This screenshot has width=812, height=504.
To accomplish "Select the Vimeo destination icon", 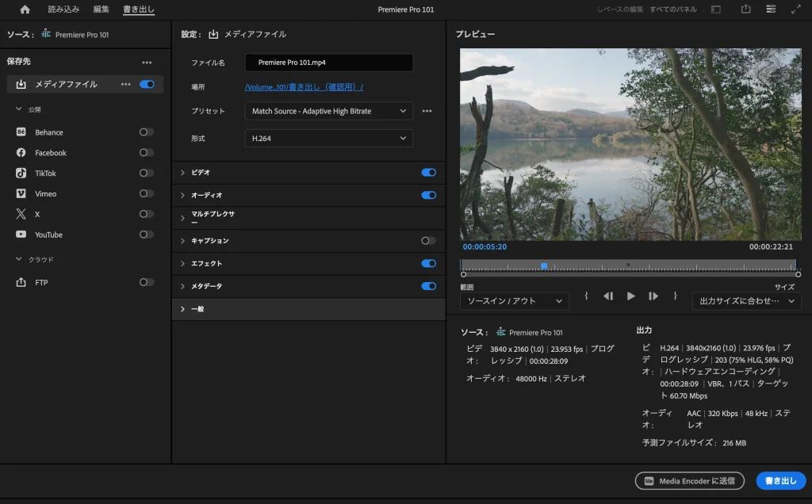I will coord(24,193).
